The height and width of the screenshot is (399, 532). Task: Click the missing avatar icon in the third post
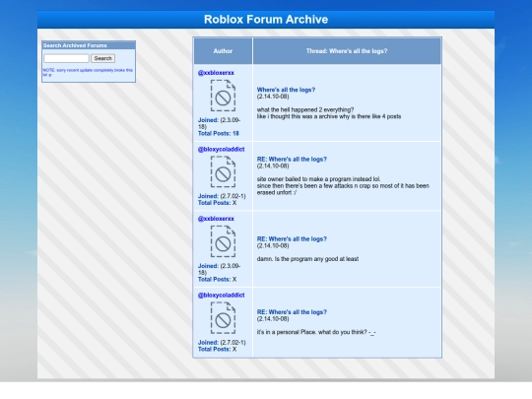[x=223, y=241]
